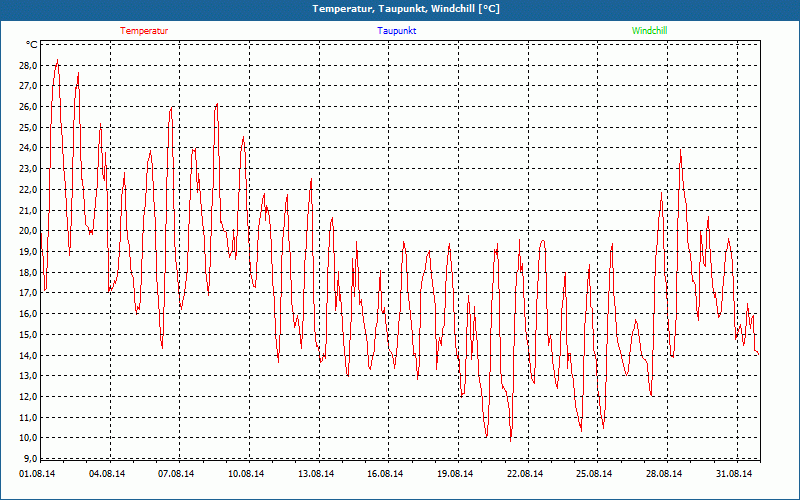Image resolution: width=800 pixels, height=500 pixels.
Task: Click the 21,0 y-axis value
Action: [29, 210]
